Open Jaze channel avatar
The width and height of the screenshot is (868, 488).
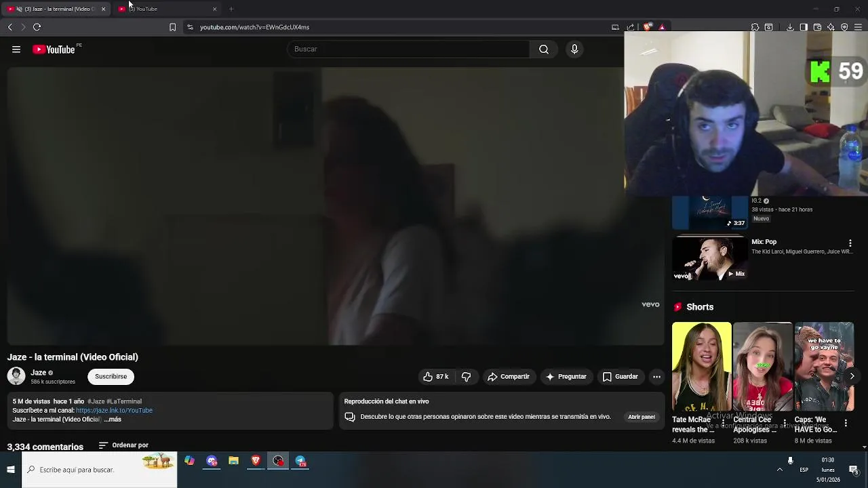point(16,375)
